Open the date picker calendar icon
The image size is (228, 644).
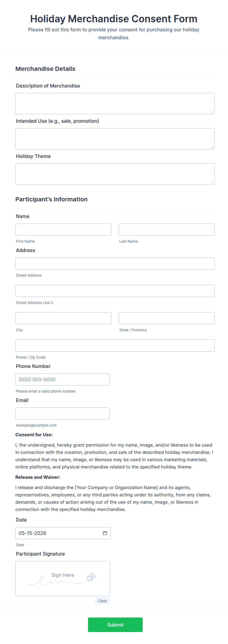(x=105, y=533)
